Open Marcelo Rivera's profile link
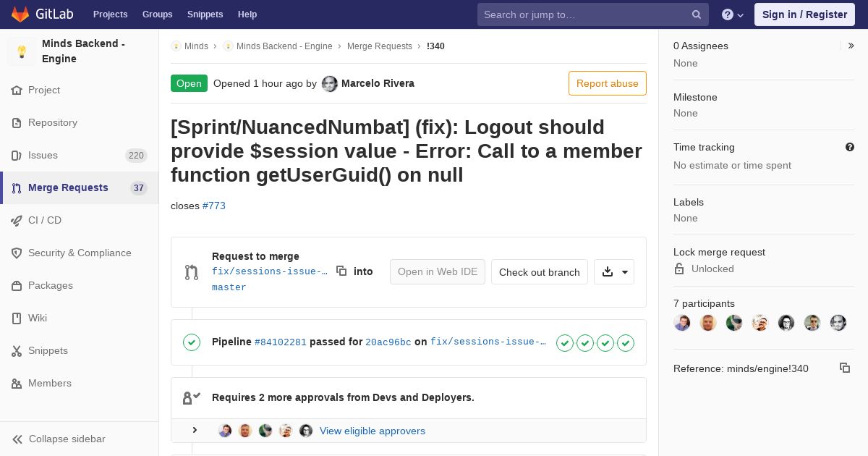The width and height of the screenshot is (868, 456). click(378, 83)
